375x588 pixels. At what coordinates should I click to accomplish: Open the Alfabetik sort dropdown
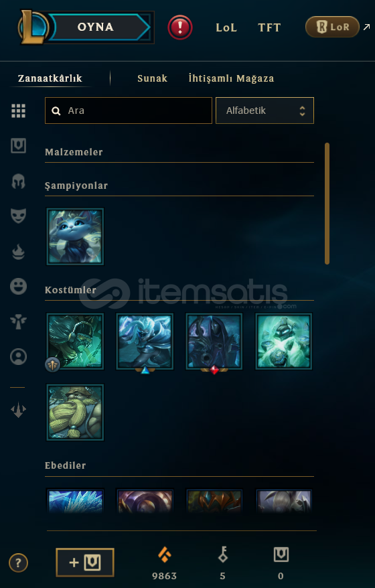point(265,111)
